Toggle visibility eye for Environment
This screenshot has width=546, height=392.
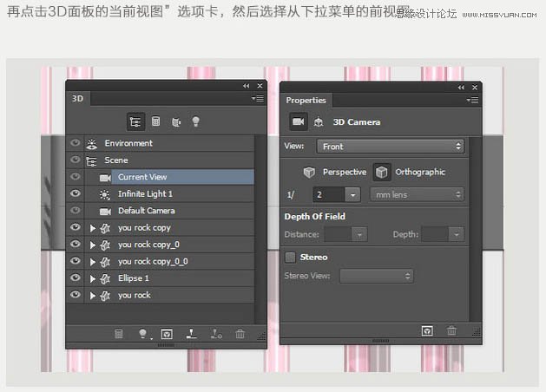point(76,143)
